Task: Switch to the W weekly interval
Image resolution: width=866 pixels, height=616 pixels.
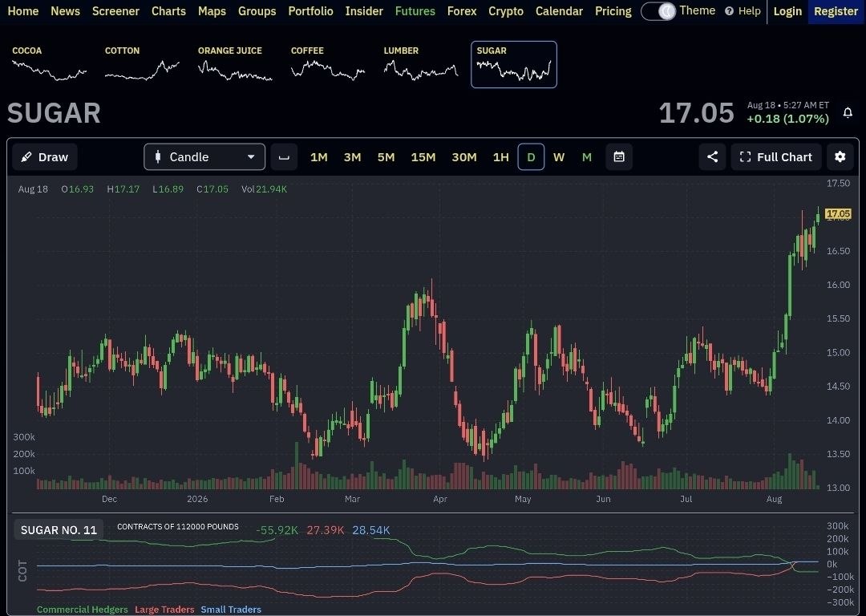Action: click(x=559, y=157)
